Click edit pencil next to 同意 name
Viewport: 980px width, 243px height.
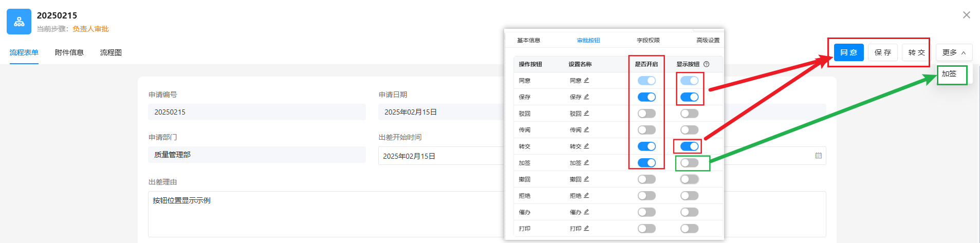pos(586,81)
